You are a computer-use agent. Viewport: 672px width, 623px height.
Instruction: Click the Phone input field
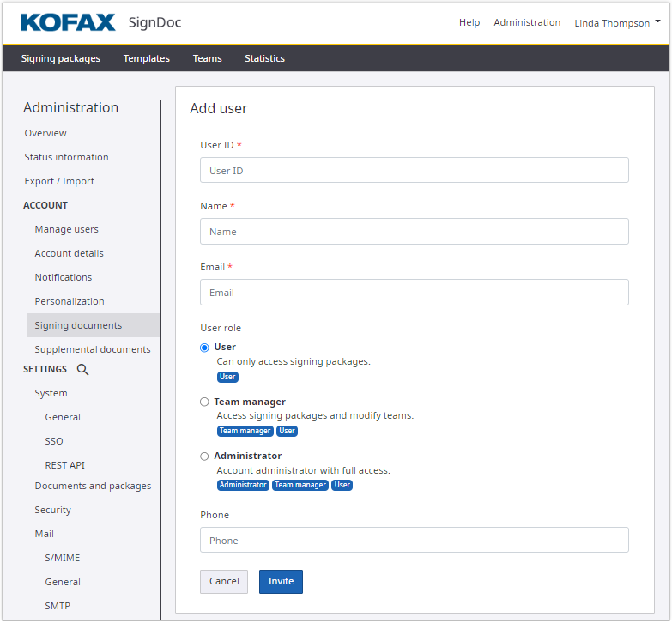click(414, 541)
